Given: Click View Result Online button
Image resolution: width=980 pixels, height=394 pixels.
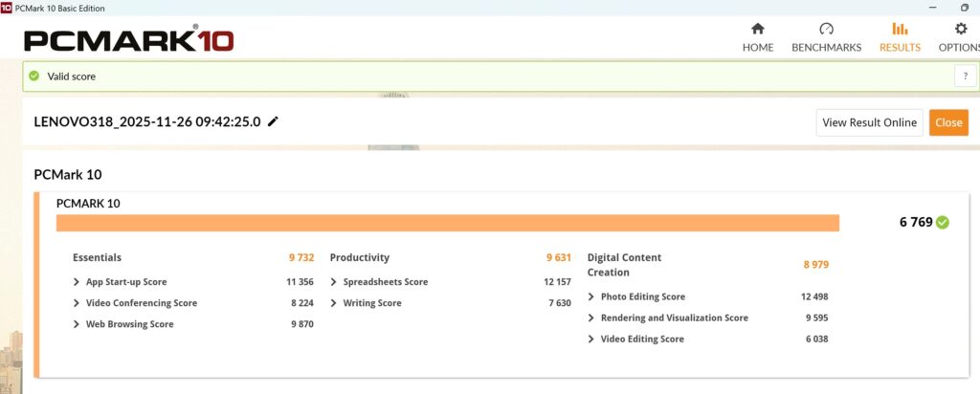Looking at the screenshot, I should 870,122.
